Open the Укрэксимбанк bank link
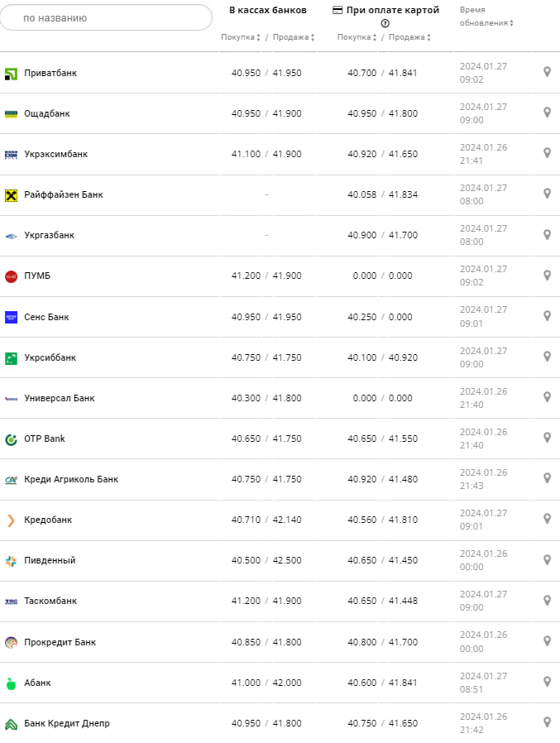 tap(55, 154)
